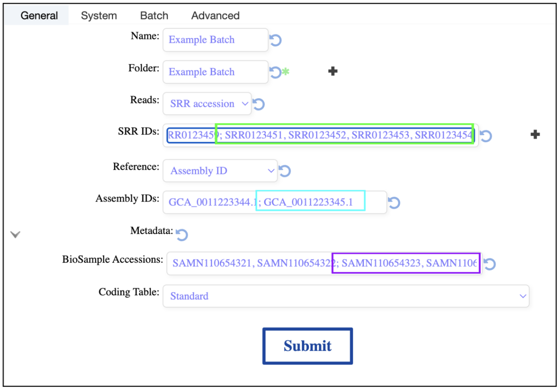Switch to the Batch tab
The height and width of the screenshot is (392, 560).
154,16
